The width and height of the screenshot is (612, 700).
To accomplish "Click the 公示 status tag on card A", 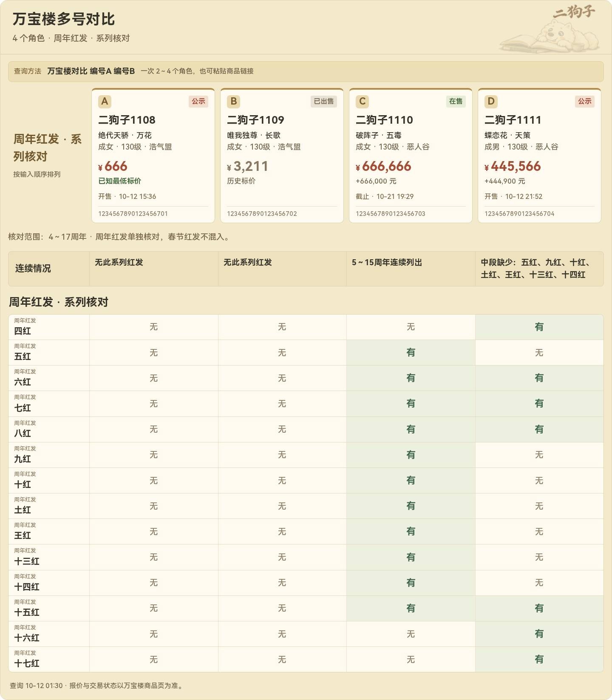I will 198,101.
